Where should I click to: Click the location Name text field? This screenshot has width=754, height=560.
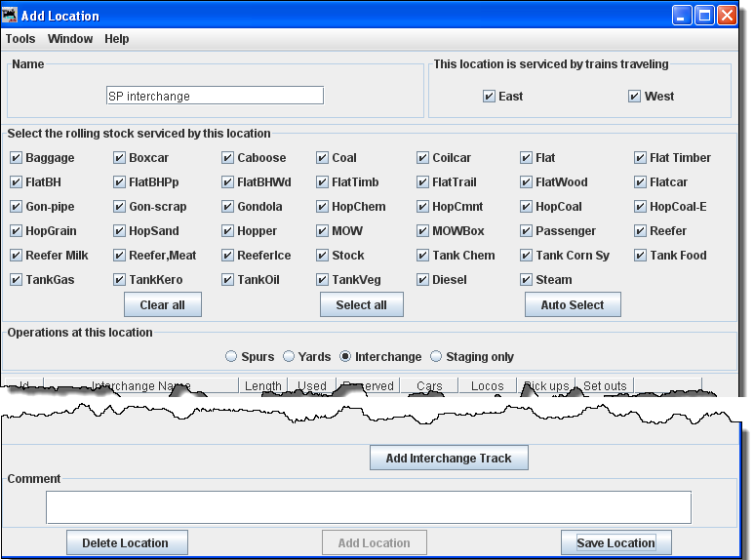(215, 96)
